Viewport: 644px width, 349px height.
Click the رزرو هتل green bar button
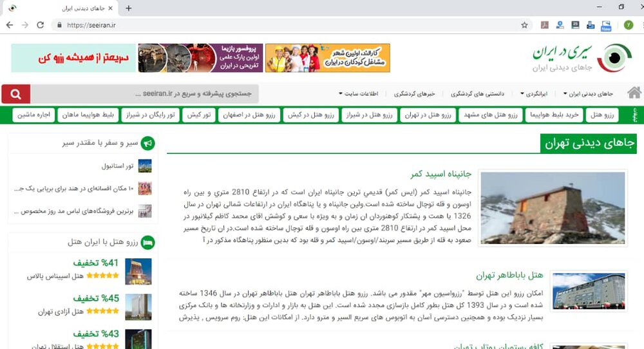(602, 115)
